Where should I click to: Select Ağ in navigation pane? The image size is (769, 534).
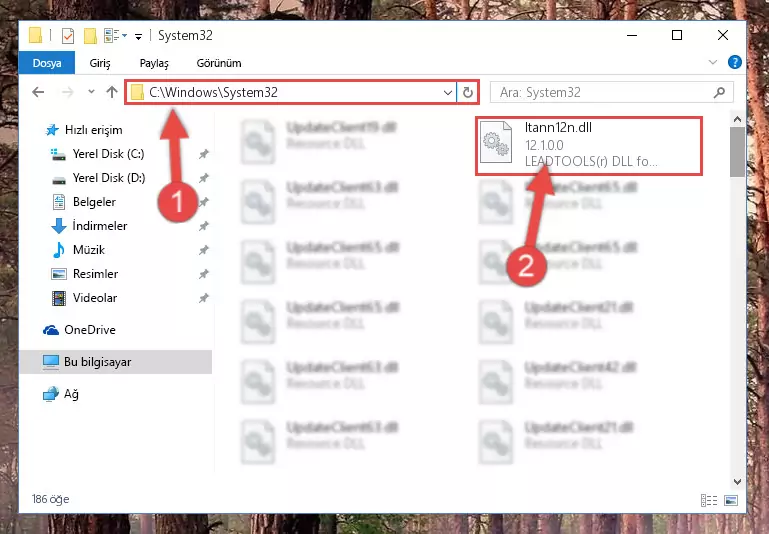[x=61, y=394]
